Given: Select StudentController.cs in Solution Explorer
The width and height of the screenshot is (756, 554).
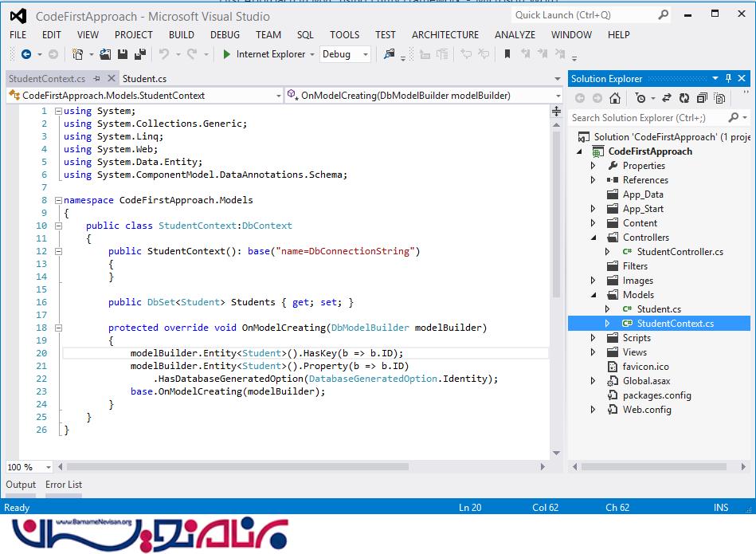Looking at the screenshot, I should click(x=680, y=252).
